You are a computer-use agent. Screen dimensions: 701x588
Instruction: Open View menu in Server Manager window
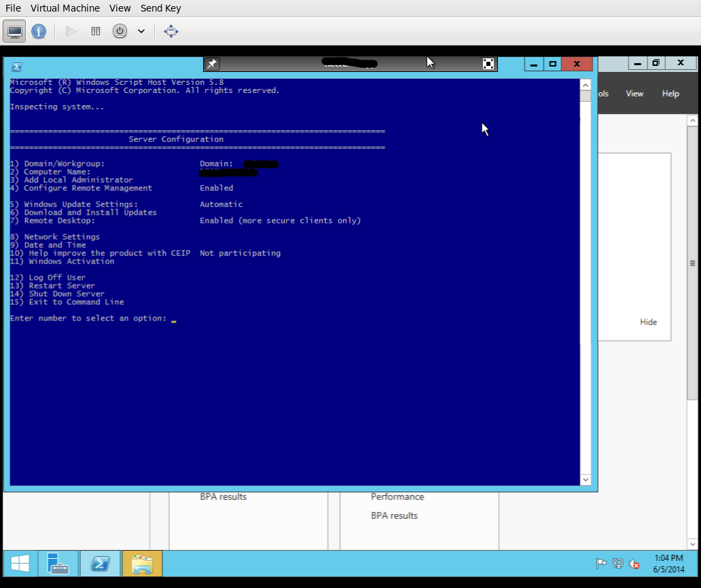[634, 94]
